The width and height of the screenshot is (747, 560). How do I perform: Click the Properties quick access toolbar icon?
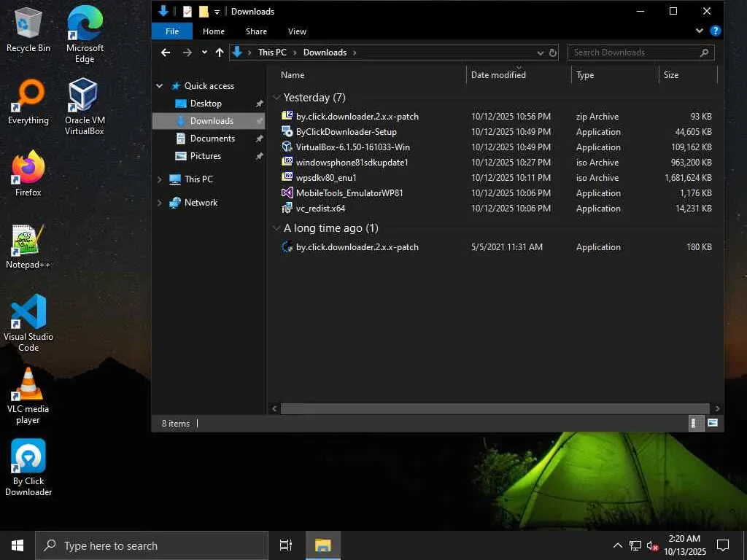(187, 12)
